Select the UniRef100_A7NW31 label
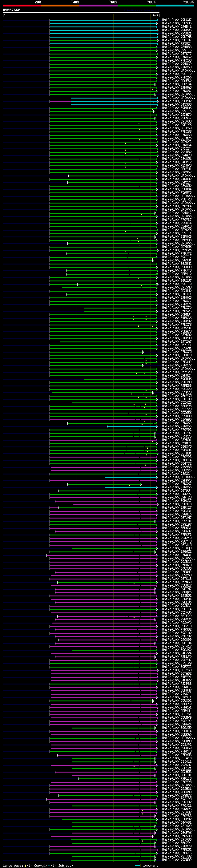This screenshot has height=868, width=197. pos(177,555)
